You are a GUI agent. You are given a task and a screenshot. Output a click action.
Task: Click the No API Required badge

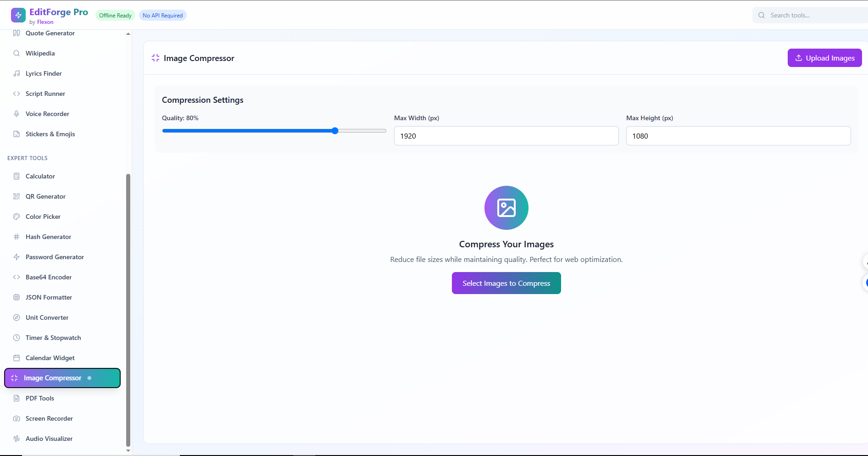(162, 16)
